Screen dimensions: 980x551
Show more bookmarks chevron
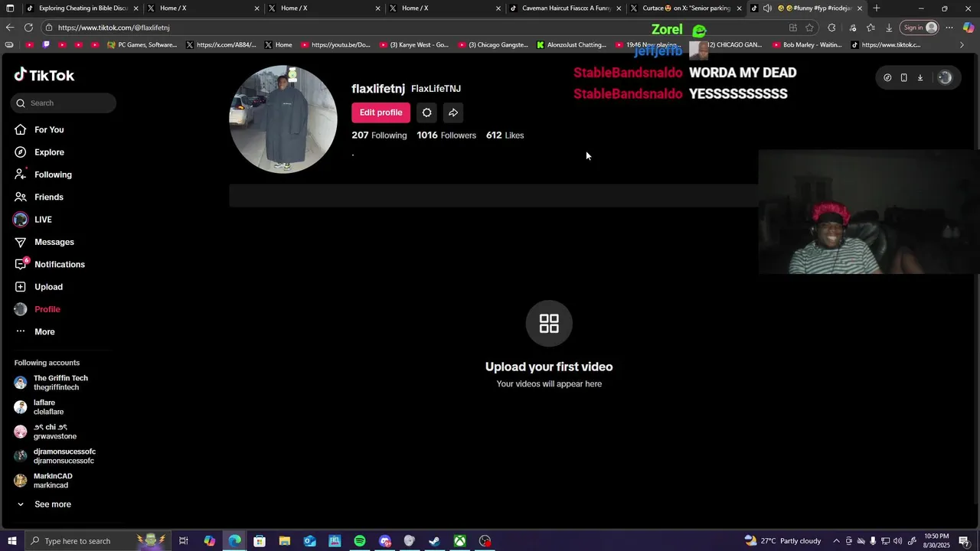962,45
